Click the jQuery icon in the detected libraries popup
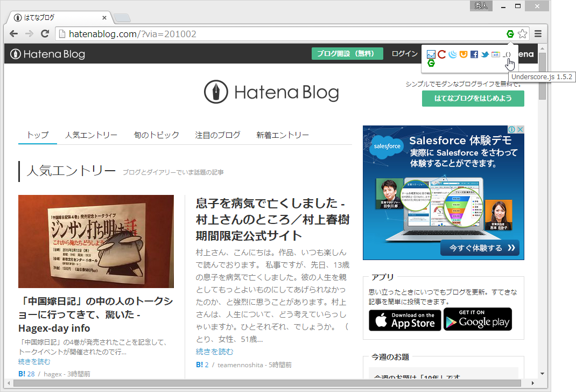Screen dimensions: 576x392 (x=453, y=54)
